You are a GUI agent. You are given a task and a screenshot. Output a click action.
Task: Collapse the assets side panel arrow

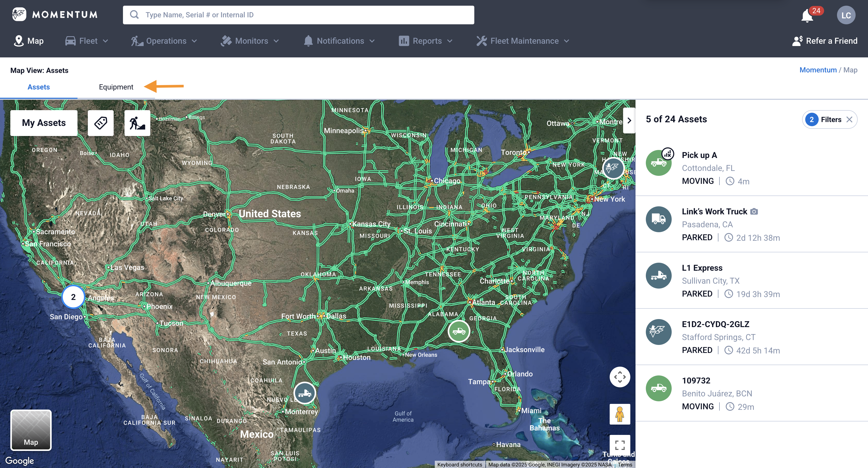tap(629, 120)
